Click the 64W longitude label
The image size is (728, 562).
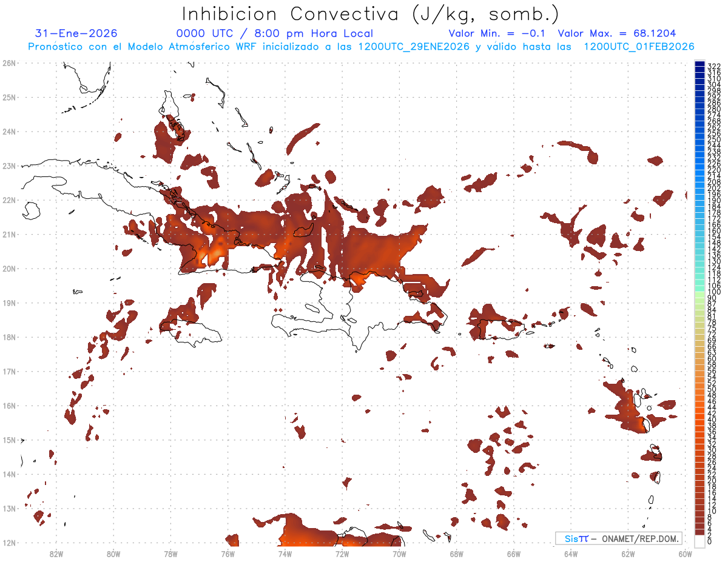[x=571, y=554]
